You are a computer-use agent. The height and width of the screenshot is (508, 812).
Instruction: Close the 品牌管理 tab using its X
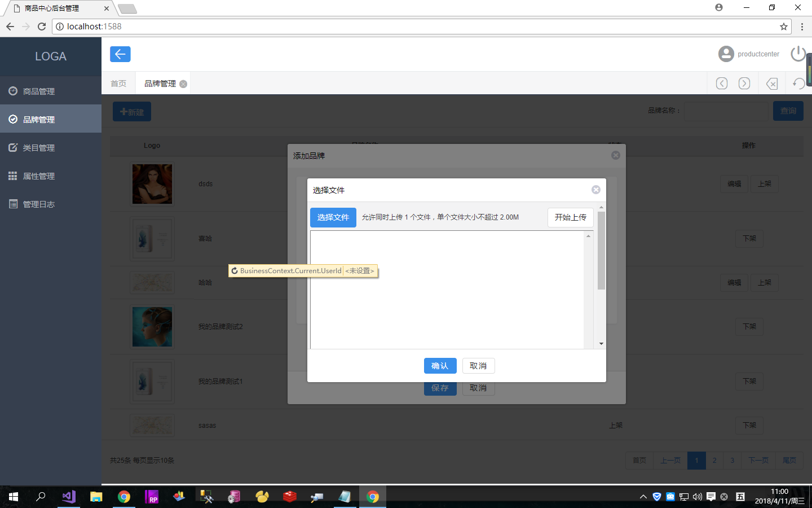pos(183,84)
